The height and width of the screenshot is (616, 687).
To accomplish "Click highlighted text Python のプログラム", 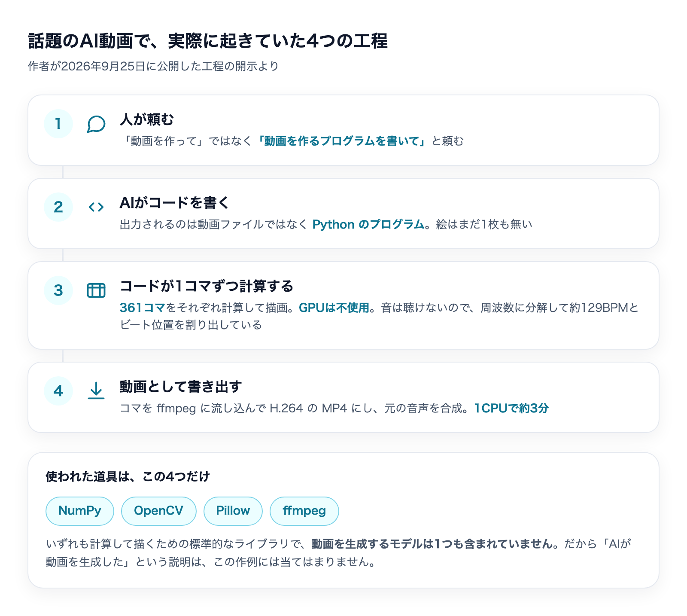I will point(368,224).
